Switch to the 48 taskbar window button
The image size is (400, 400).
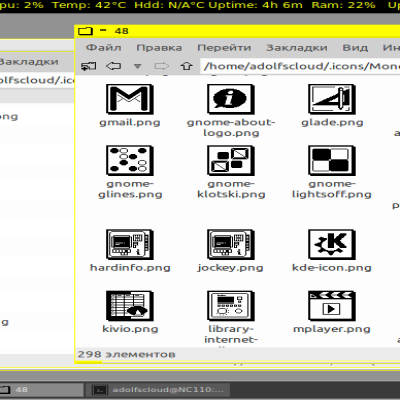41,390
